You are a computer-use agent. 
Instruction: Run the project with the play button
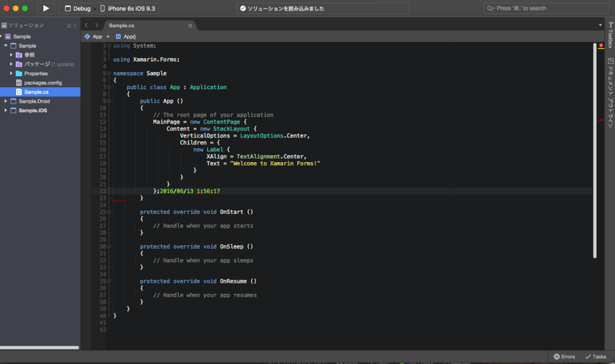(x=46, y=8)
